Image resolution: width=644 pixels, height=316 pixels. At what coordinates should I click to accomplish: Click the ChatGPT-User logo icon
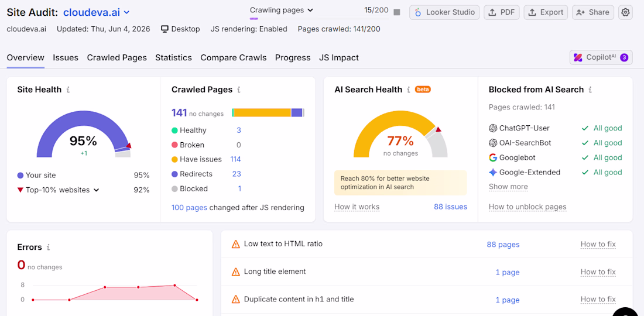tap(493, 128)
